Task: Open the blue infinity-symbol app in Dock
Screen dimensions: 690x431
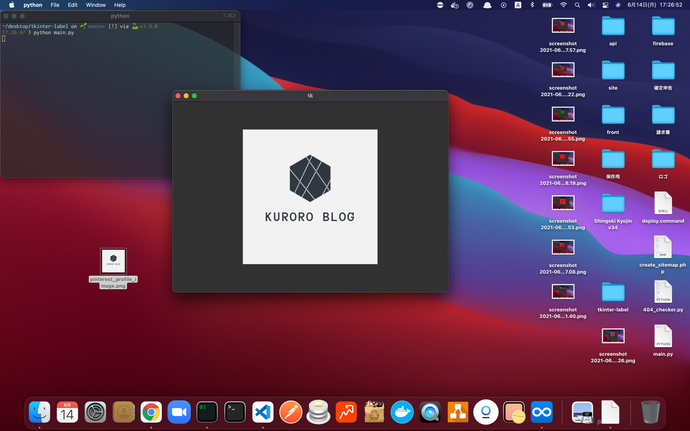Action: pos(542,413)
